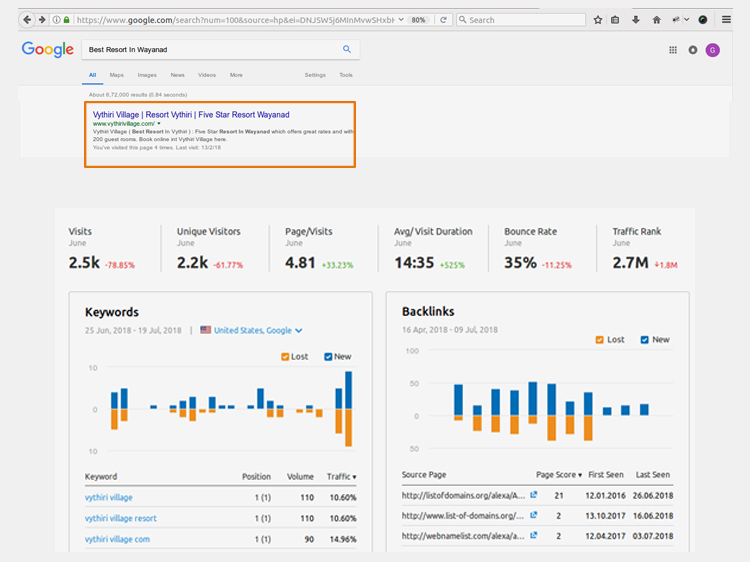Click the address bar URL text
This screenshot has height=562, width=750.
[x=236, y=20]
